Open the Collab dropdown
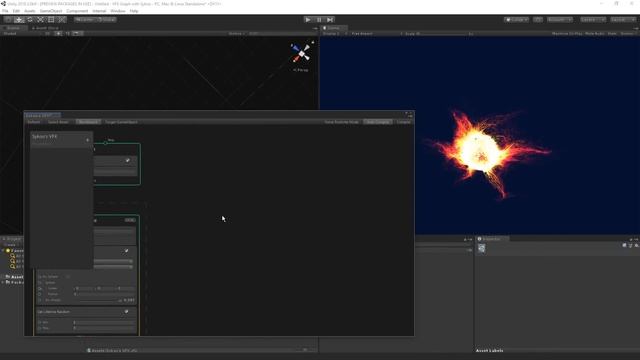Viewport: 640px width, 360px height. (517, 20)
